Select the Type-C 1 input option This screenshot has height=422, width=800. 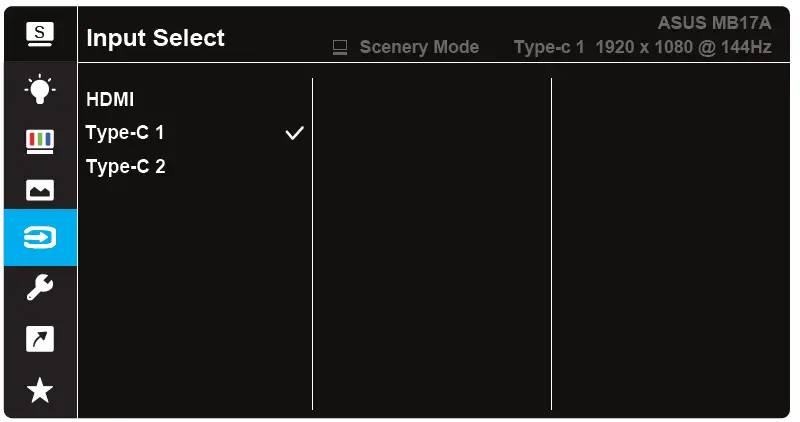pyautogui.click(x=125, y=133)
